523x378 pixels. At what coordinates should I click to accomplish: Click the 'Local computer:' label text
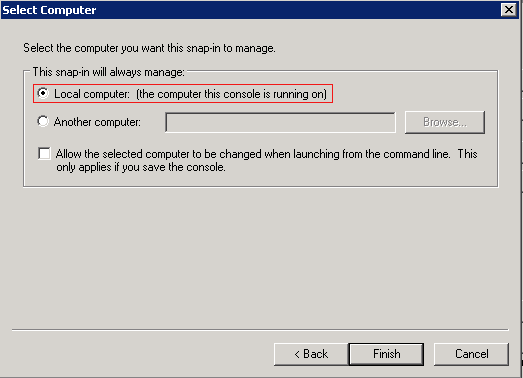coord(92,94)
